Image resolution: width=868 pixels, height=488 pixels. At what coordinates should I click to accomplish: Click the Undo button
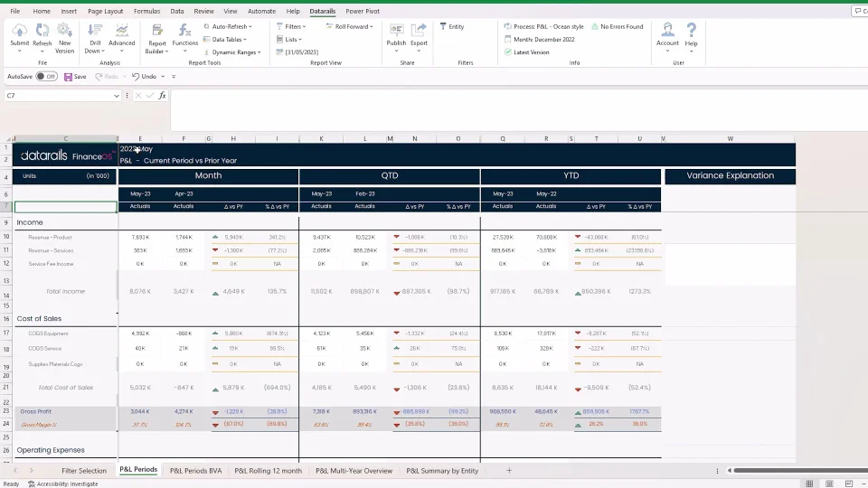[145, 77]
